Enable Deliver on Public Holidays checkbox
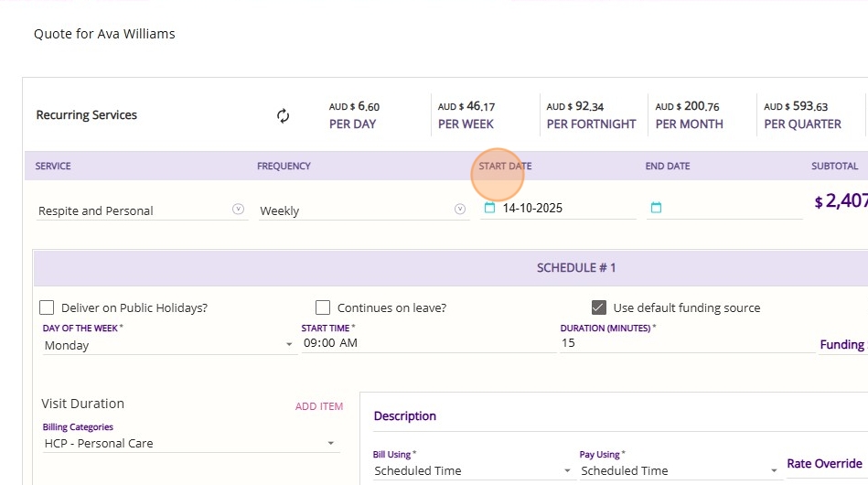Viewport: 868px width, 485px height. pyautogui.click(x=47, y=307)
